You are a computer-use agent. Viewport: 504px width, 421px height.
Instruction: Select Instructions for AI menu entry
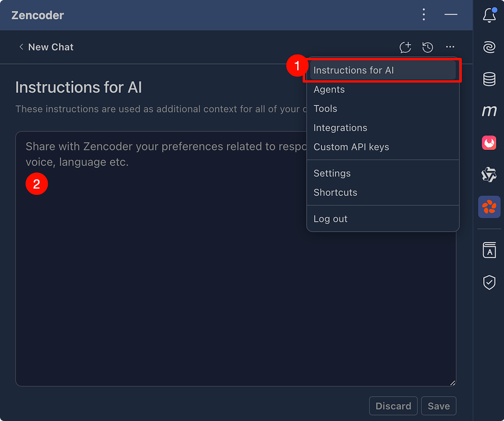pyautogui.click(x=383, y=70)
